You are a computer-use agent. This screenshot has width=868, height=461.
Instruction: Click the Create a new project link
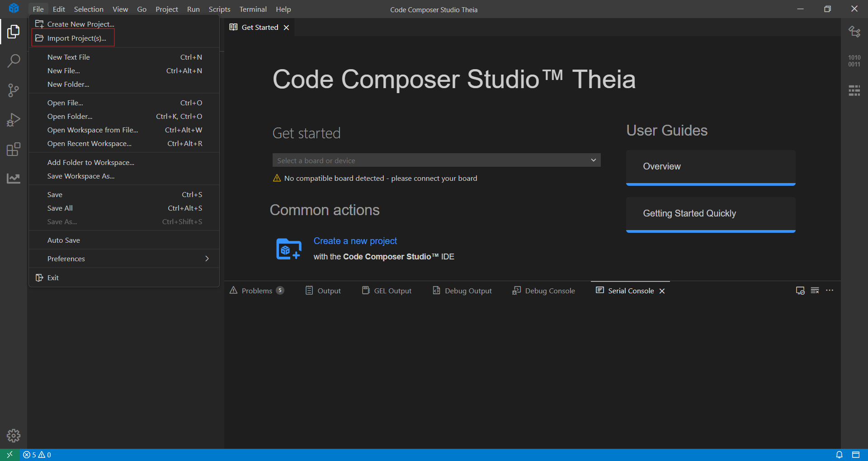(x=355, y=241)
